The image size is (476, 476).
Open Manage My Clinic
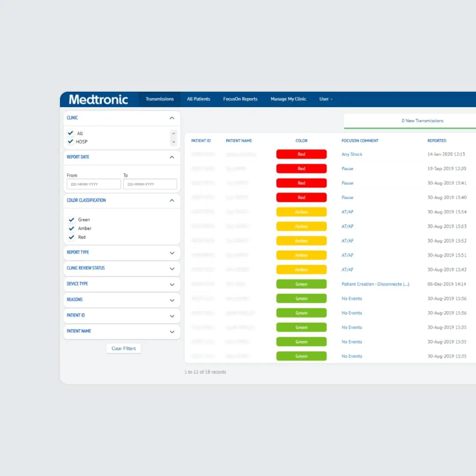288,99
